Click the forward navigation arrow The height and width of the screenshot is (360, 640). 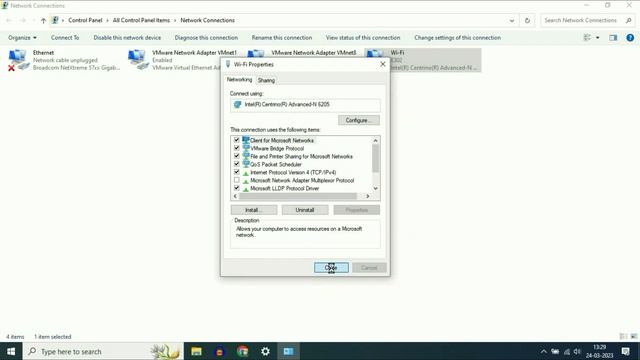pyautogui.click(x=23, y=20)
